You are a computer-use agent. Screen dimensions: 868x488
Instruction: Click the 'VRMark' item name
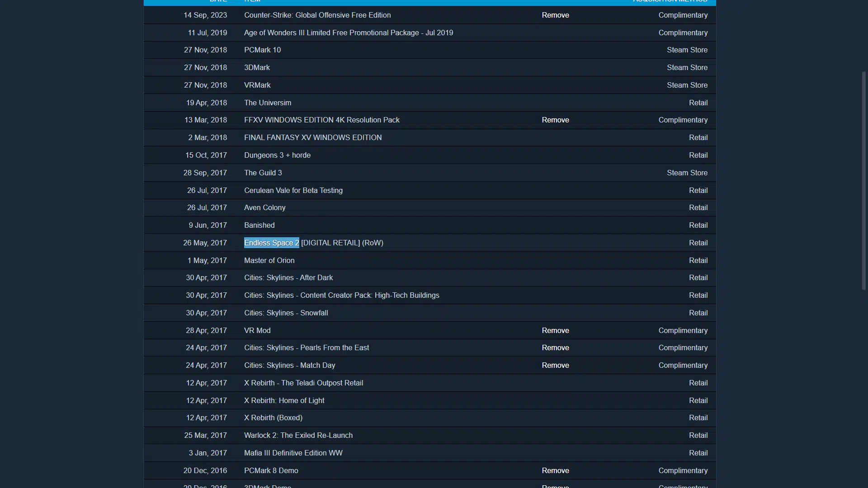pyautogui.click(x=257, y=85)
